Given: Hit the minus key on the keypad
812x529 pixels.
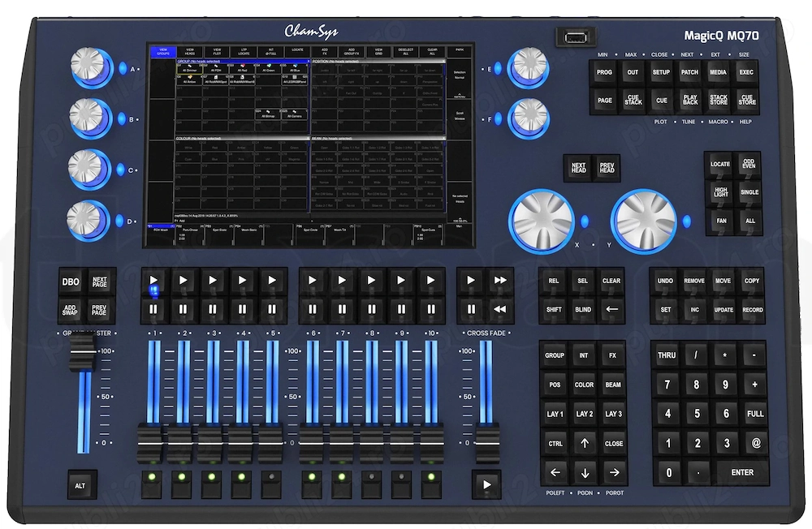Looking at the screenshot, I should tap(754, 355).
